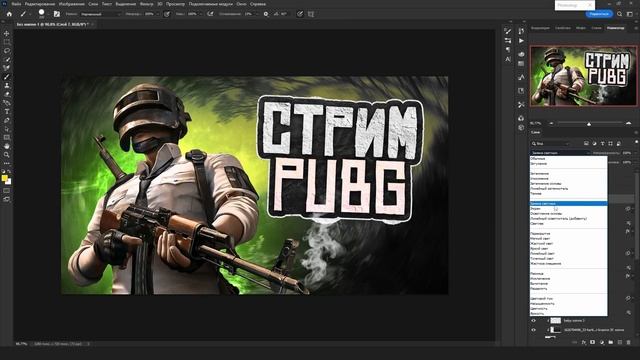Image resolution: width=640 pixels, height=360 pixels.
Task: Open the Actions play-icon panel
Action: point(521,41)
